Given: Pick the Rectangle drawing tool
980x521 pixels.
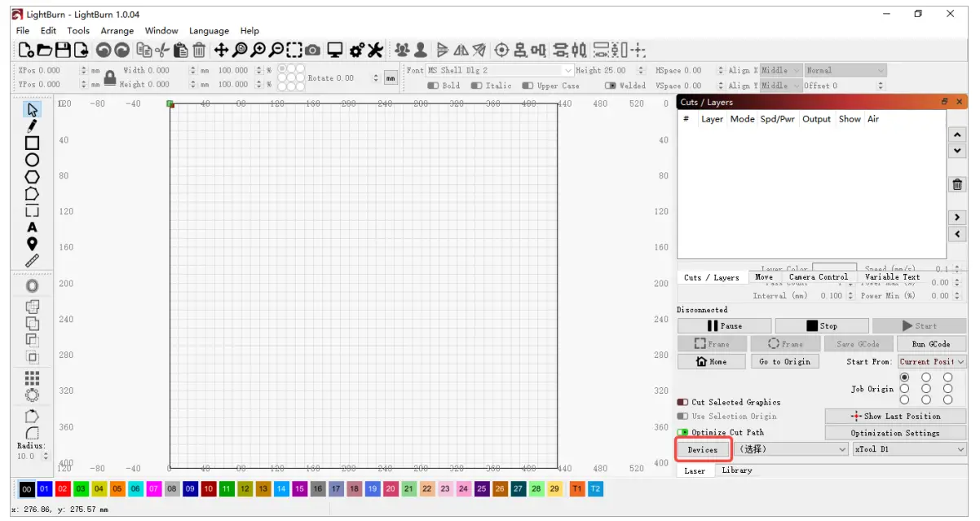Looking at the screenshot, I should [x=32, y=143].
